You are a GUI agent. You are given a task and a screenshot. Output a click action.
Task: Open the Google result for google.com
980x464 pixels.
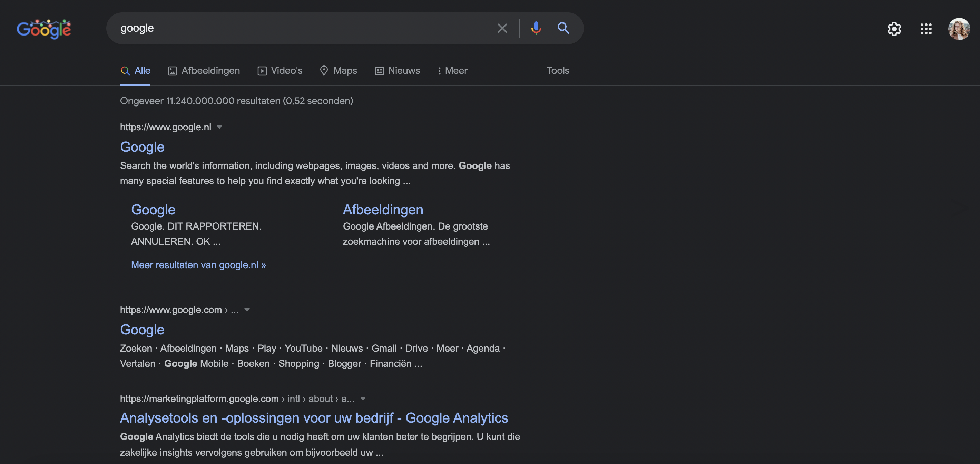point(142,330)
